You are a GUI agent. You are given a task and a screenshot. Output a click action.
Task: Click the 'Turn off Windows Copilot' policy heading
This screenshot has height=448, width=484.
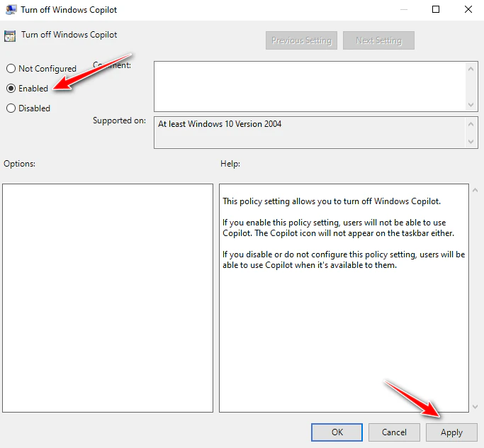(x=69, y=35)
